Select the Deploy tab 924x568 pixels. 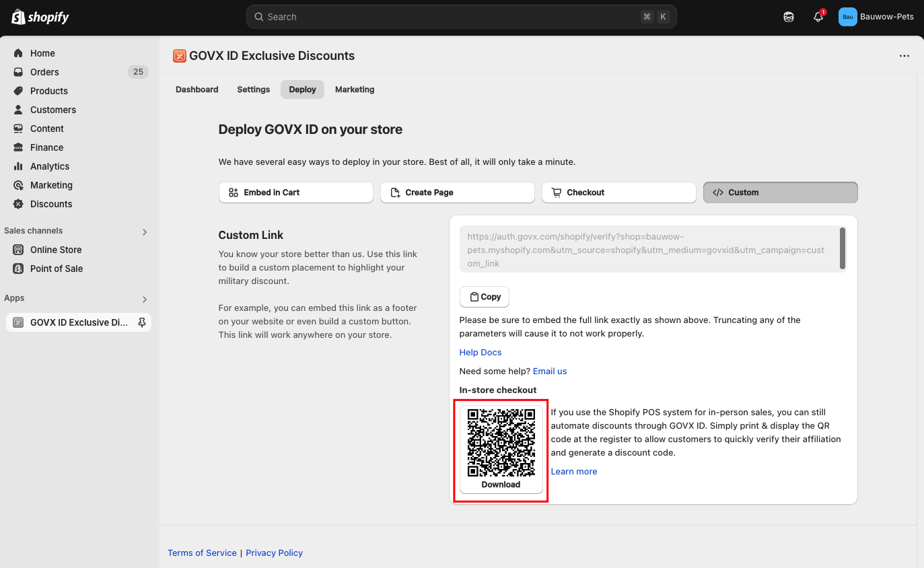pos(302,90)
